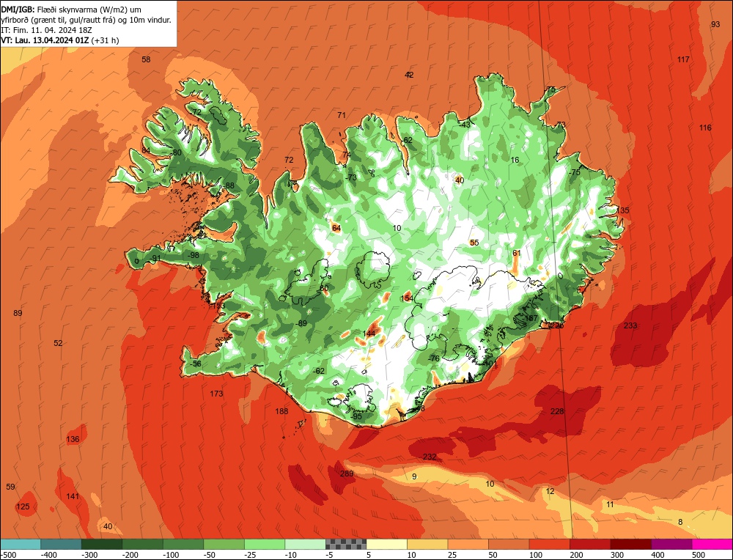The image size is (733, 560).
Task: Click the map value '-76'
Action: click(x=433, y=358)
